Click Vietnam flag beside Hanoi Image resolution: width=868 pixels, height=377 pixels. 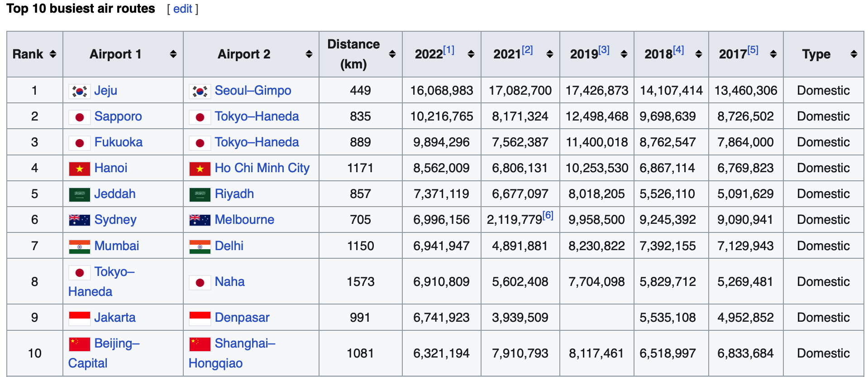coord(80,169)
